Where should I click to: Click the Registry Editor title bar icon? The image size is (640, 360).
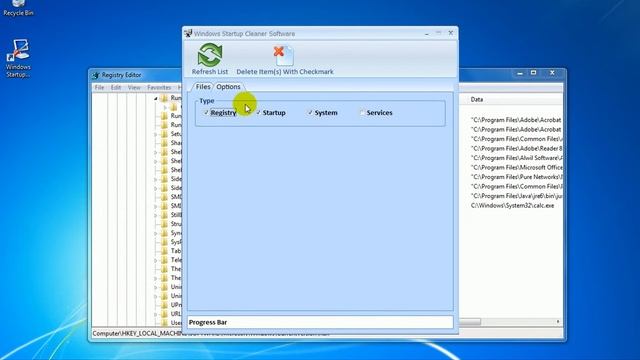point(96,75)
